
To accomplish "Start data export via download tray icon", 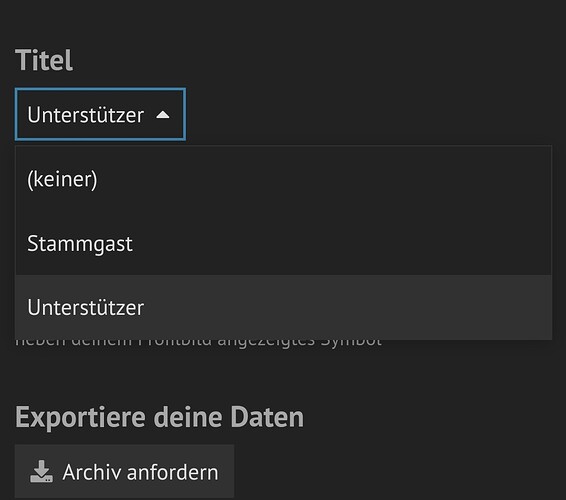I will [x=41, y=471].
